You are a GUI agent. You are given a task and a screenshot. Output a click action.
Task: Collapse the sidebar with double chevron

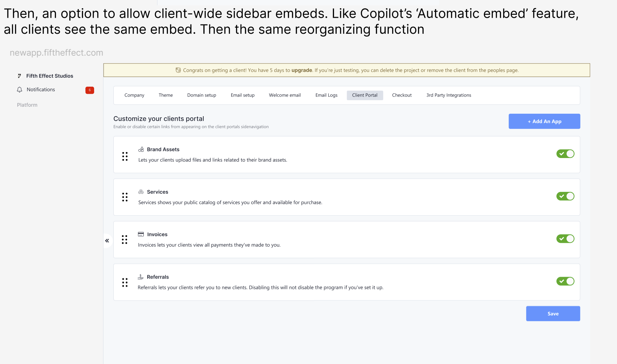point(107,241)
